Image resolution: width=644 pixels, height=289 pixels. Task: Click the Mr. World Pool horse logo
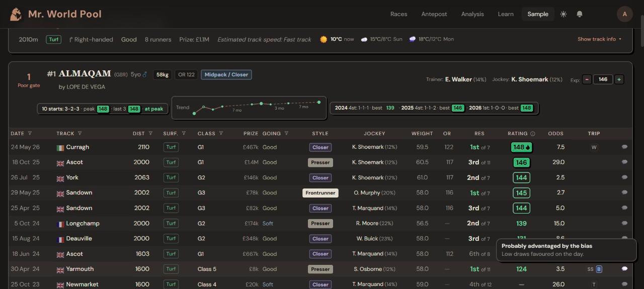16,14
